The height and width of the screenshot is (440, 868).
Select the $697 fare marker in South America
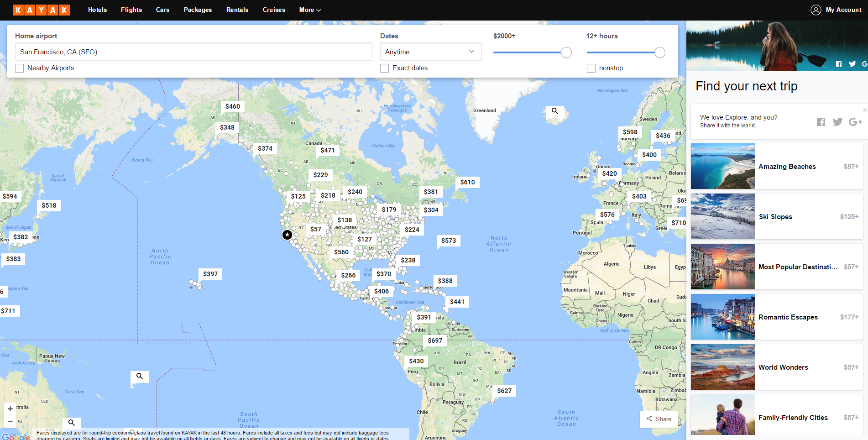coord(435,340)
